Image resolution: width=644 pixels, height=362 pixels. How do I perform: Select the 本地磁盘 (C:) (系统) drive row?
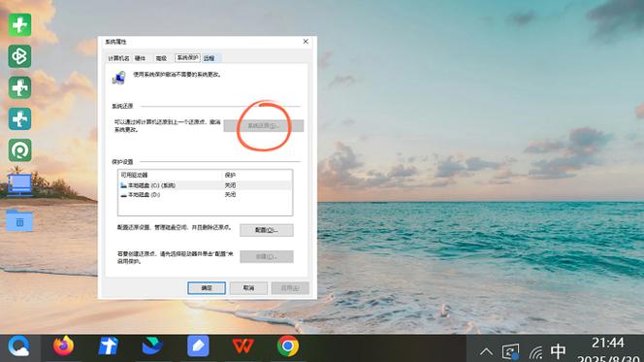[205, 185]
